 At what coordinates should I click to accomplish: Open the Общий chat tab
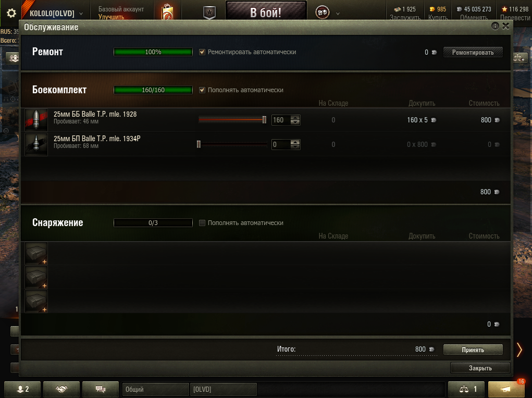[x=155, y=389]
